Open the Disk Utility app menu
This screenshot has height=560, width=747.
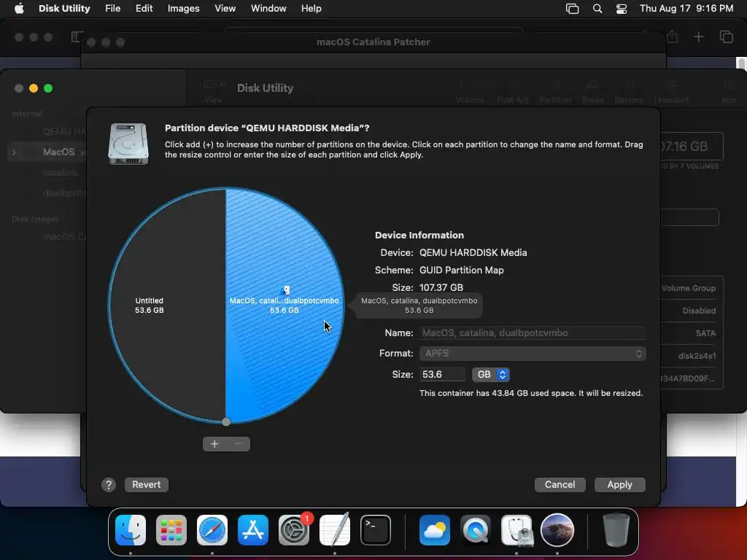coord(64,9)
